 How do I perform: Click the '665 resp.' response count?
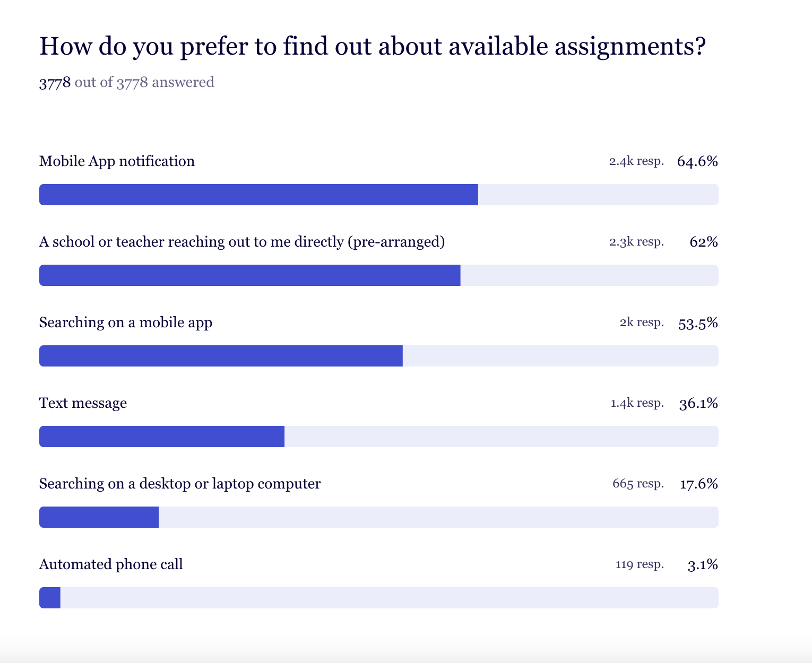click(637, 484)
